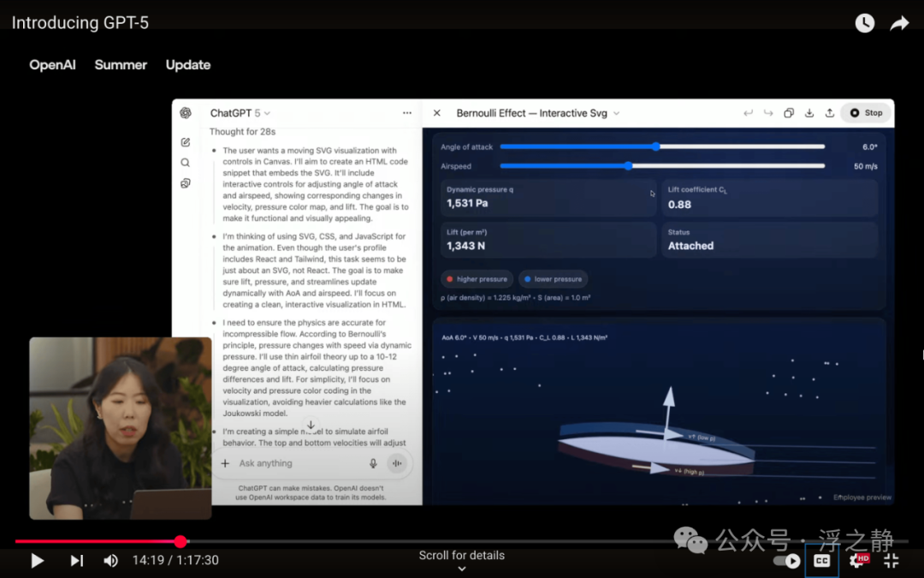This screenshot has width=924, height=578.
Task: Click the canvas redo arrow
Action: 768,113
